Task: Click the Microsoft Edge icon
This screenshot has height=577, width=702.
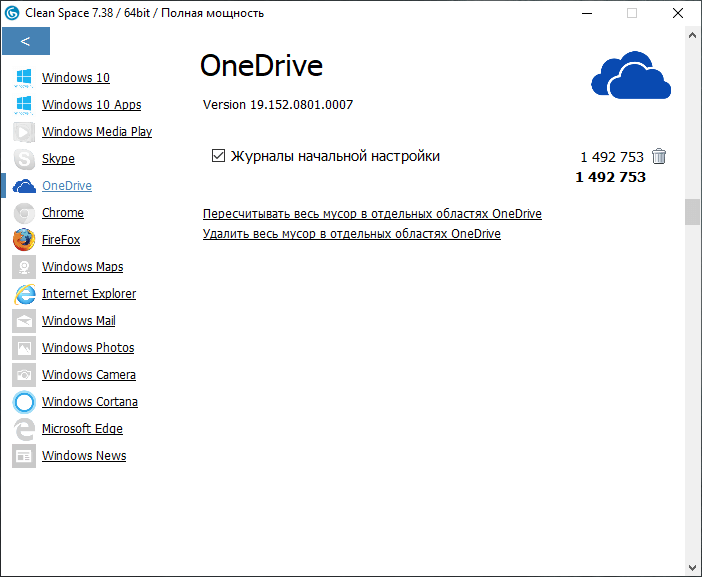Action: pos(24,429)
